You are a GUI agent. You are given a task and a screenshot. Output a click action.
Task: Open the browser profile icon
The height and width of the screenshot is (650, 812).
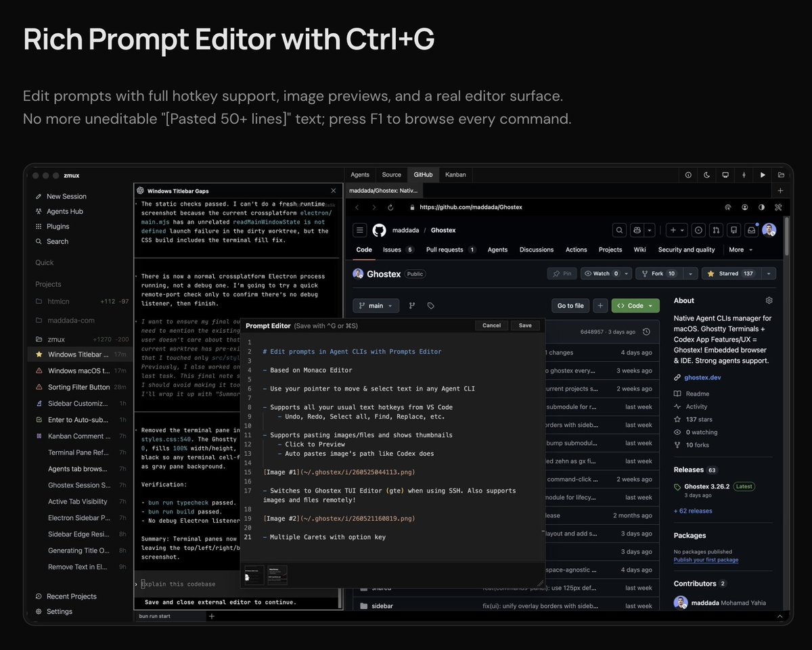745,207
